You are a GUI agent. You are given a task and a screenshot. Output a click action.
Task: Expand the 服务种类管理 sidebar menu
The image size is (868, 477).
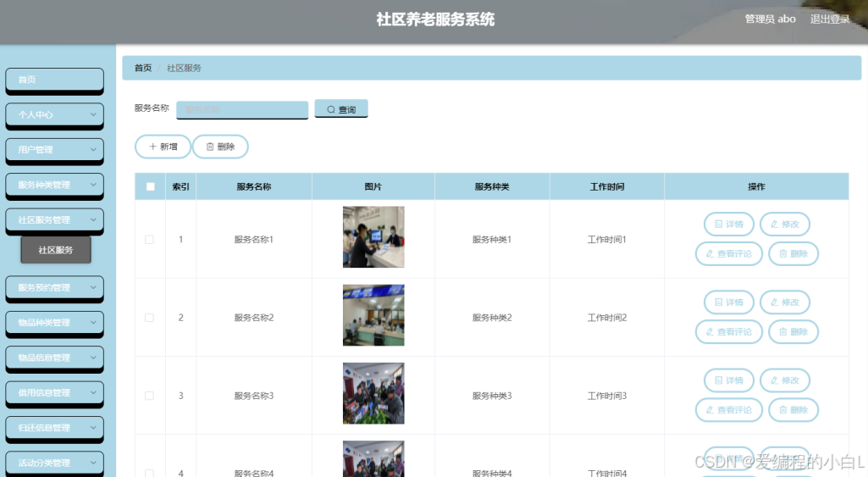55,185
